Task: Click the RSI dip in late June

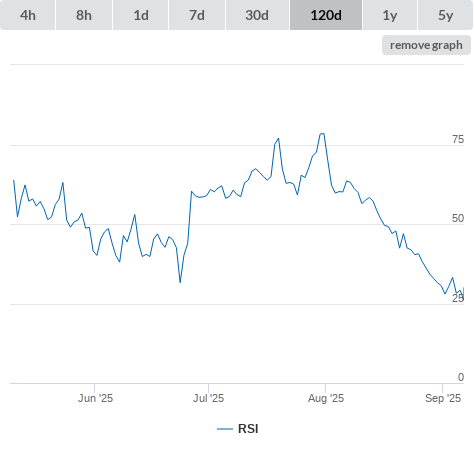Action: [180, 282]
